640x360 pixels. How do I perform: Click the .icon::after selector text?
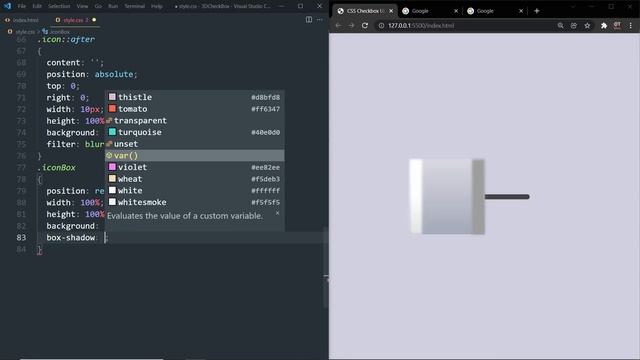pyautogui.click(x=66, y=39)
